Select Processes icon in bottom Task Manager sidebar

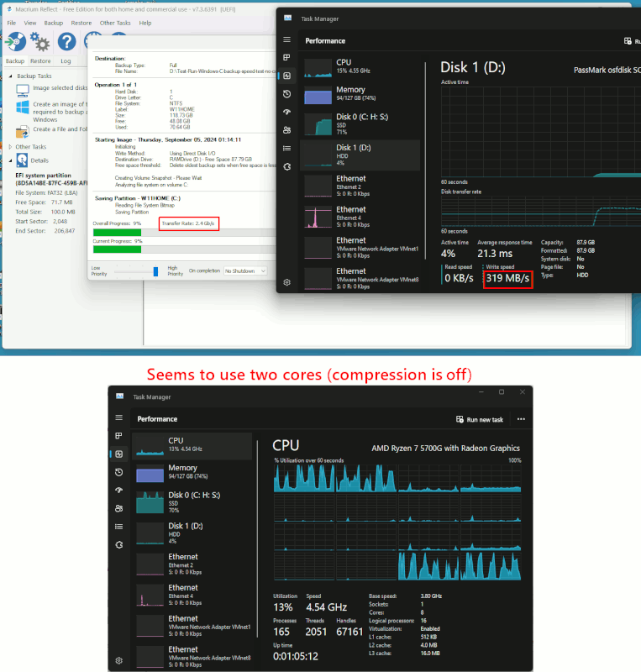(x=118, y=436)
